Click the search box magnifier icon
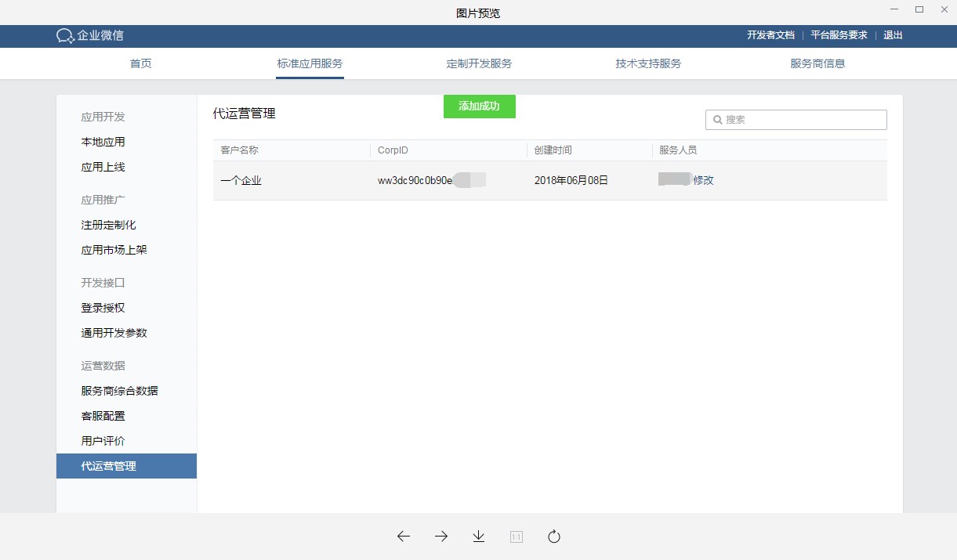 point(717,120)
